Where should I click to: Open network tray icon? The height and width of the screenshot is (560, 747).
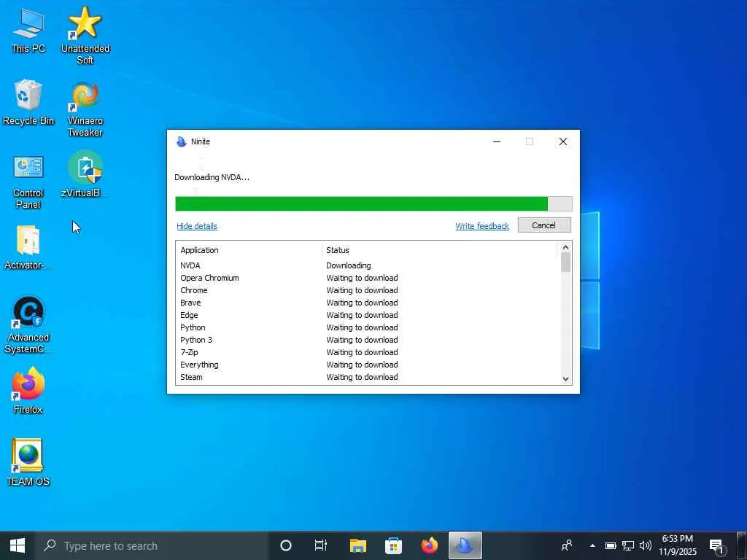click(628, 545)
